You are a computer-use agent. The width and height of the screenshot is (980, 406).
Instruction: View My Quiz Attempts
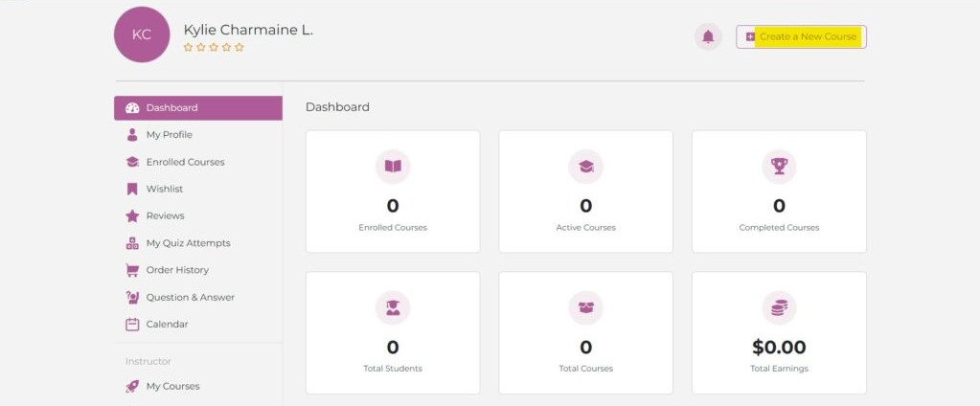(188, 243)
